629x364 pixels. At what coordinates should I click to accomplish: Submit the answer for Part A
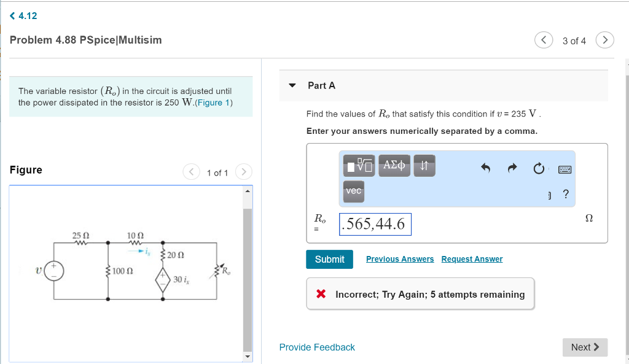pyautogui.click(x=329, y=259)
